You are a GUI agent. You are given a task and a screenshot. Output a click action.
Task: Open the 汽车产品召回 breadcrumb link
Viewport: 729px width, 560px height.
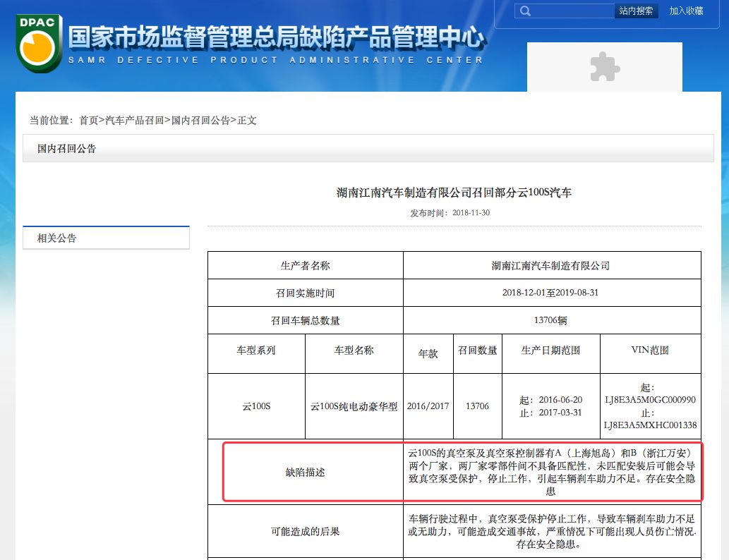[x=134, y=121]
